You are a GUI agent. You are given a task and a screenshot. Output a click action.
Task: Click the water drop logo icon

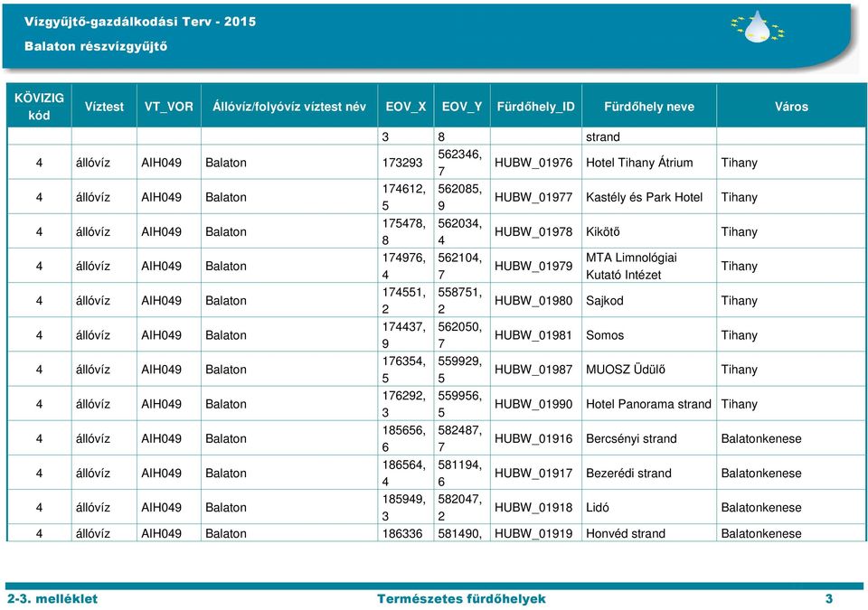tap(758, 27)
